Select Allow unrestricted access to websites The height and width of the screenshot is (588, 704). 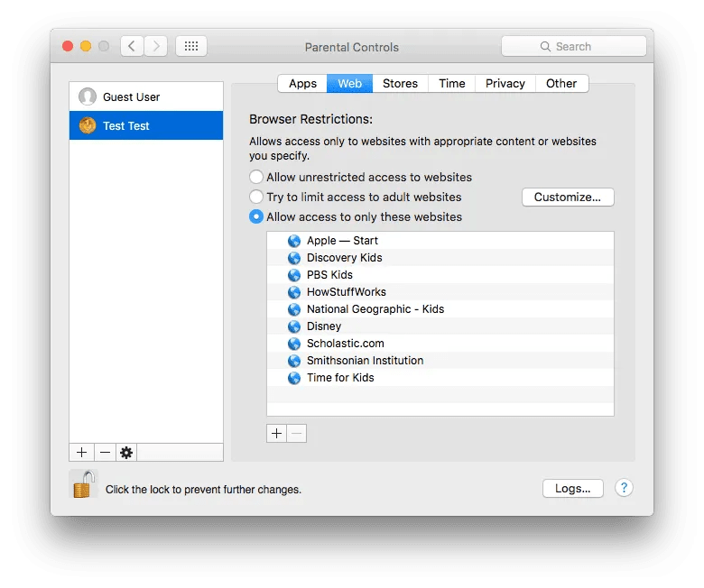256,177
